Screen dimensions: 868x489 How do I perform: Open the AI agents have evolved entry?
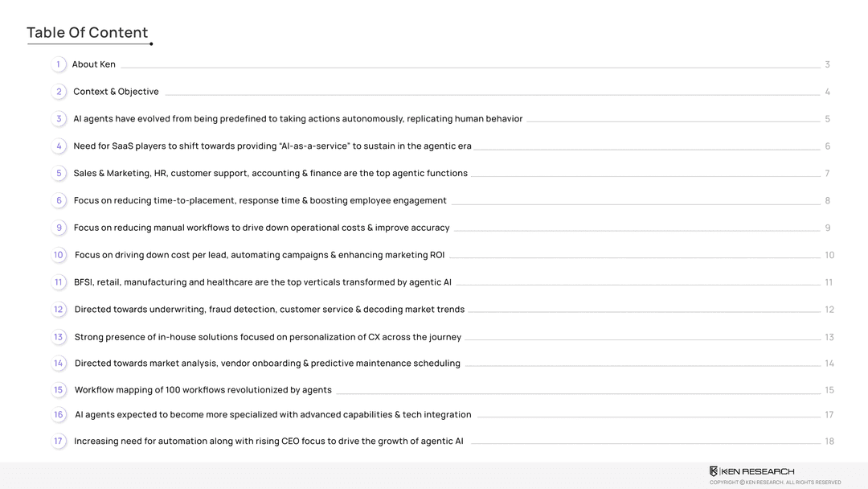coord(297,119)
